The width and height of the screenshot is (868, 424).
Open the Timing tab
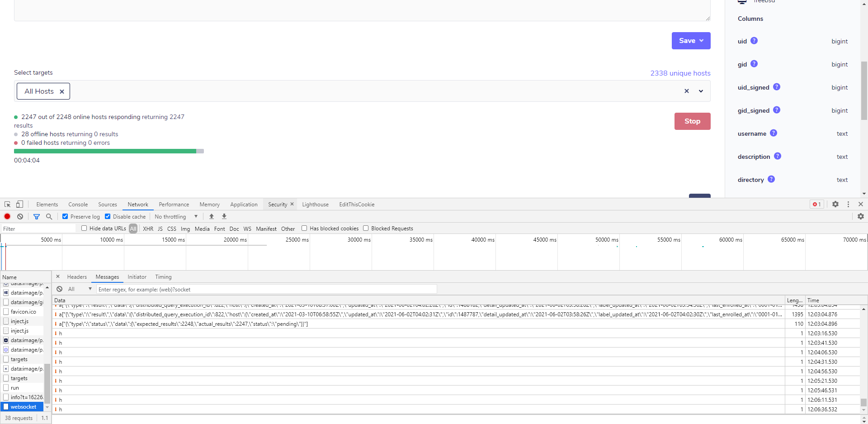click(x=163, y=277)
